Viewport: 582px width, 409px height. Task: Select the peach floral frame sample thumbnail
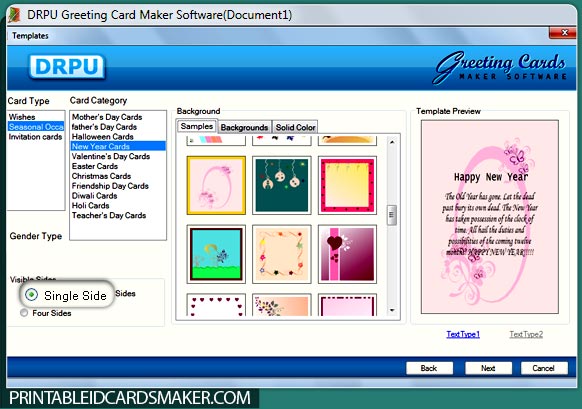click(282, 254)
